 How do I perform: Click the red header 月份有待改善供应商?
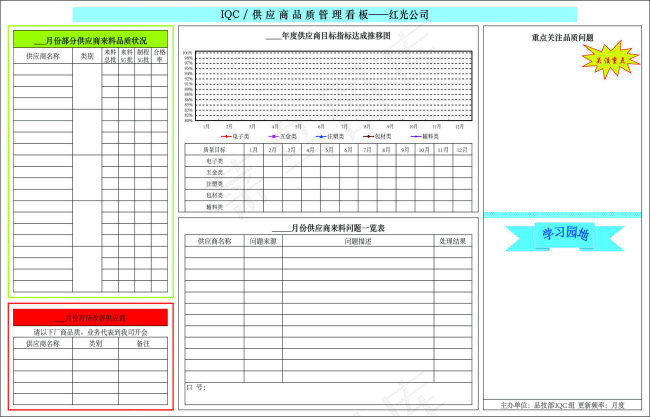click(90, 318)
